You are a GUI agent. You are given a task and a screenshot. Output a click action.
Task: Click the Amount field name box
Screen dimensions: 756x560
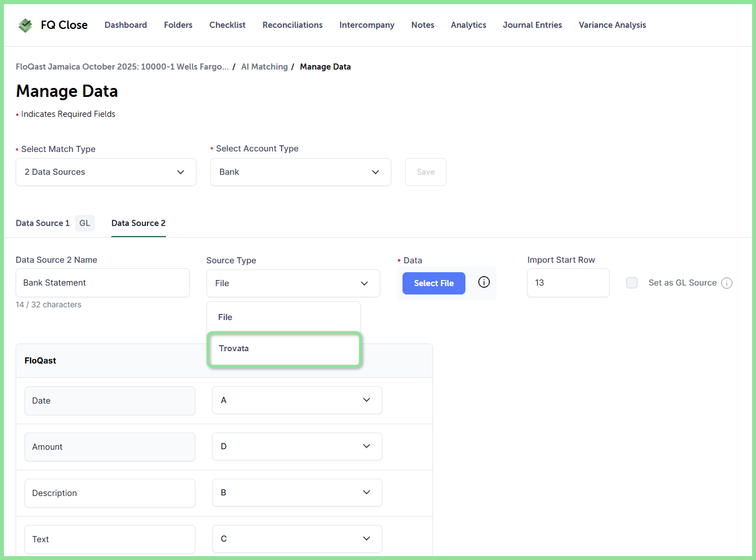(x=110, y=447)
